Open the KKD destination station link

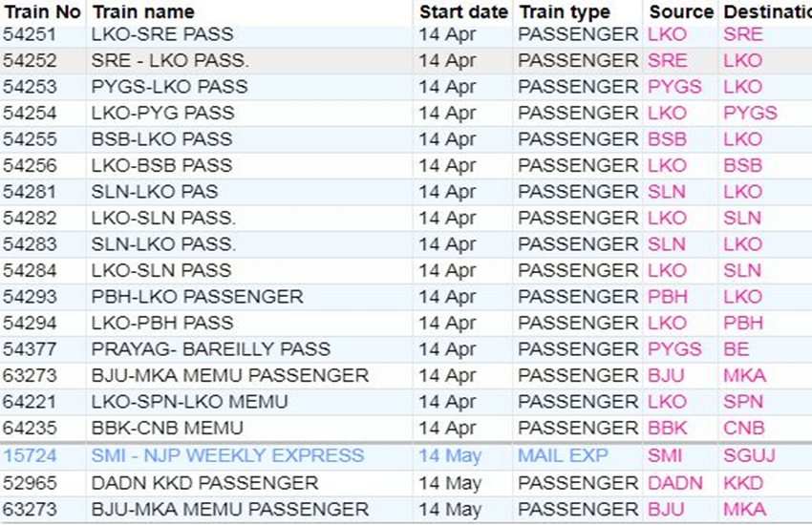pos(742,483)
